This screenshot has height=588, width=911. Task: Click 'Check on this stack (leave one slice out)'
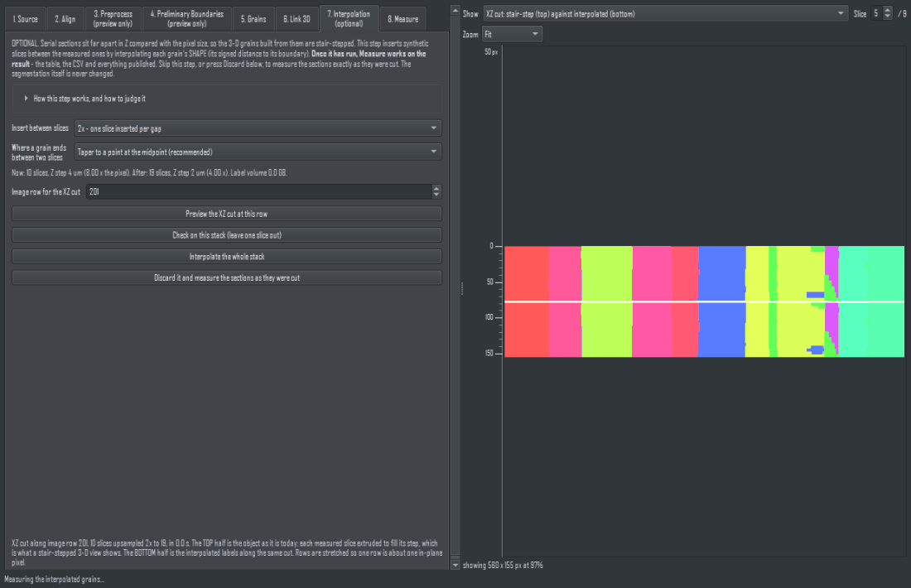point(227,235)
